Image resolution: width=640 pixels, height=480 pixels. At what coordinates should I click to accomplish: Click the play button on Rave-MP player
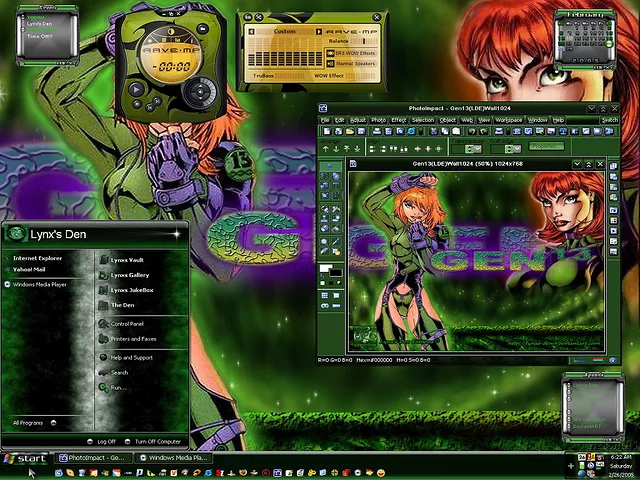click(x=136, y=89)
